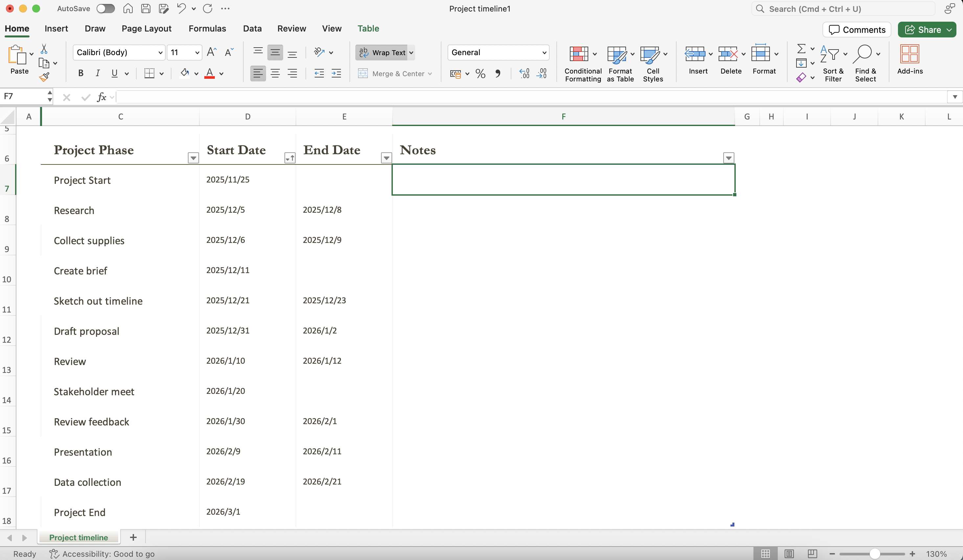Click the Home icon in title bar
The height and width of the screenshot is (560, 963).
click(x=128, y=9)
